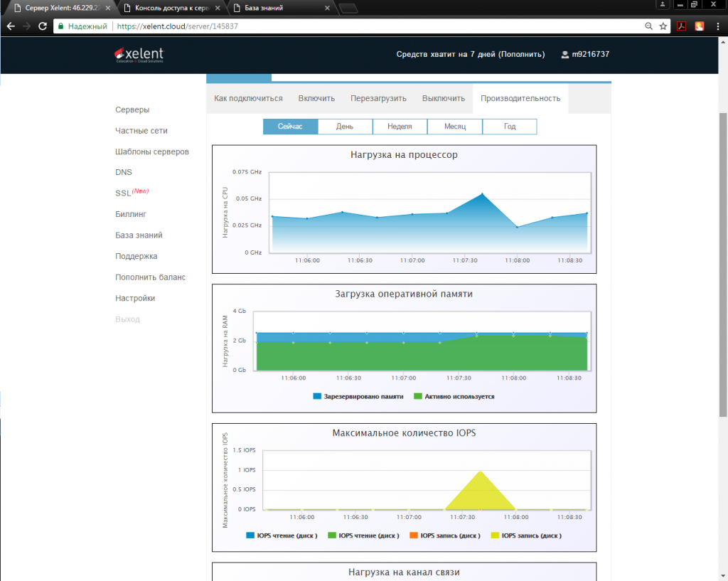Click Выход to log out
728x581 pixels.
(127, 319)
